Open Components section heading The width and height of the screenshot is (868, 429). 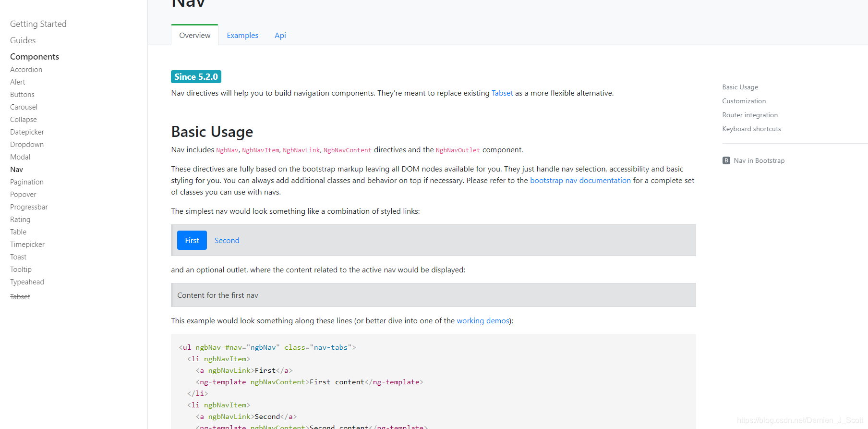click(x=35, y=57)
